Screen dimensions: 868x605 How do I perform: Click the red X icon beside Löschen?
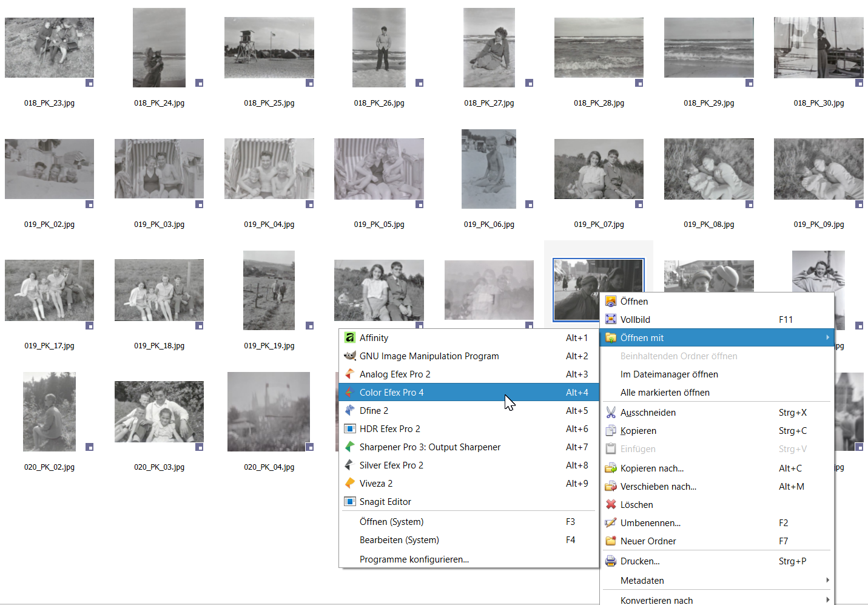click(611, 505)
